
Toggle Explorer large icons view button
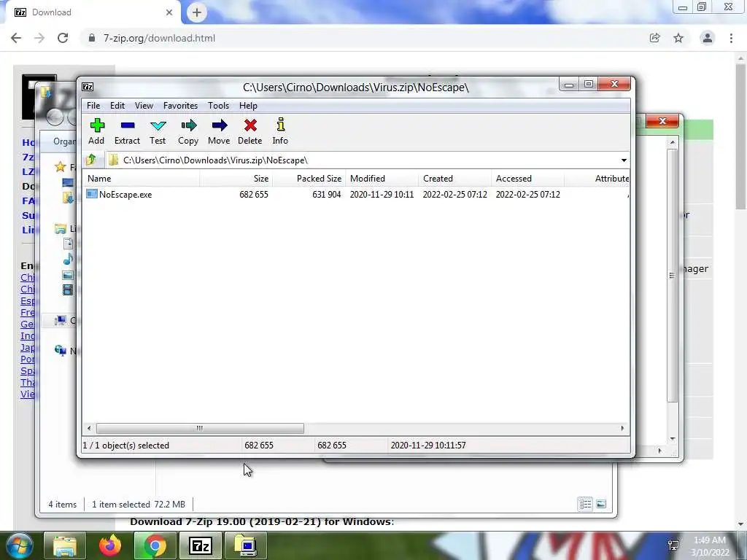(x=601, y=504)
